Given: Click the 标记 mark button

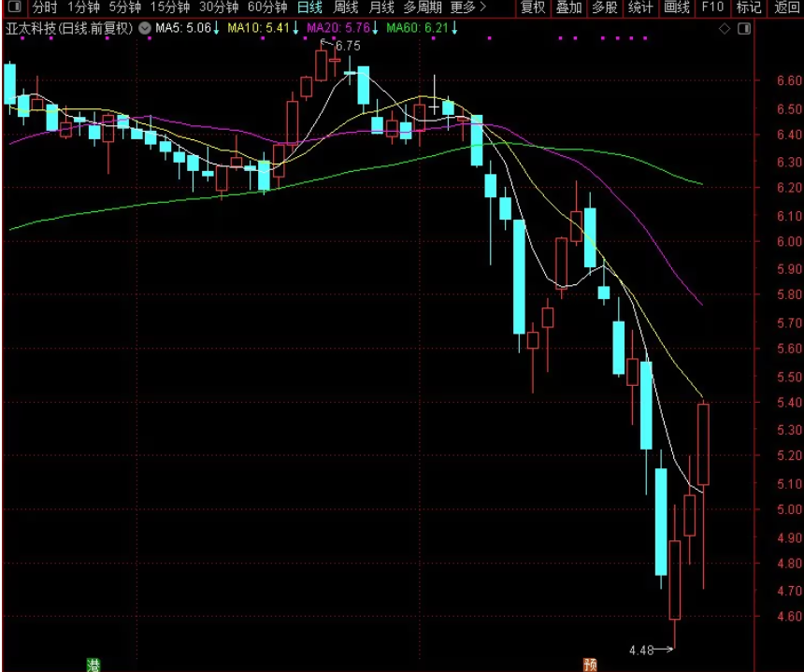Looking at the screenshot, I should (x=749, y=7).
